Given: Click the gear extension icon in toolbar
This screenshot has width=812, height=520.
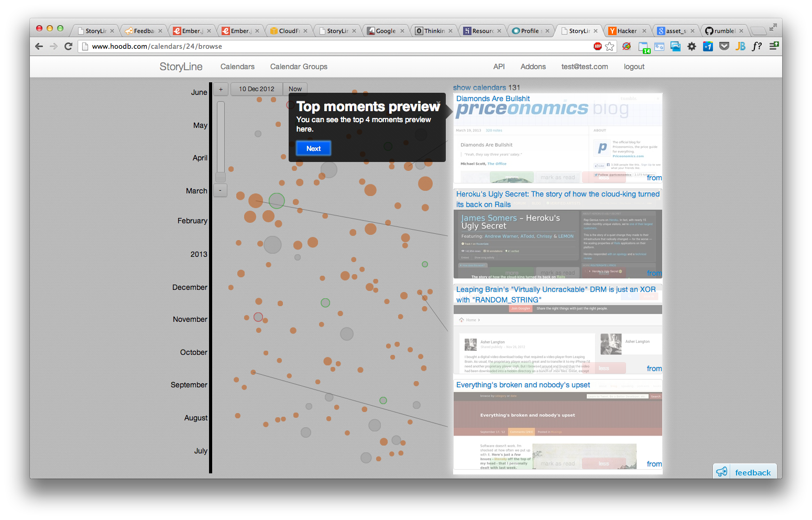Looking at the screenshot, I should point(692,46).
